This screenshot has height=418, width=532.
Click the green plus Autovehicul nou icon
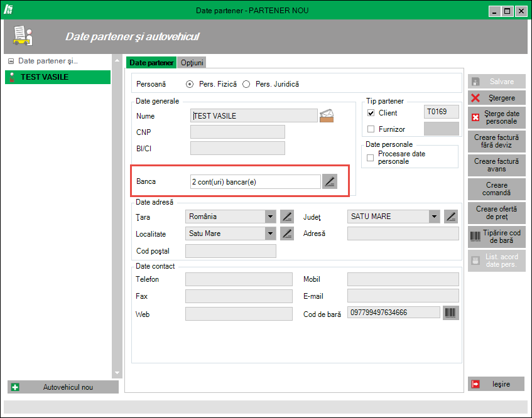tap(16, 387)
